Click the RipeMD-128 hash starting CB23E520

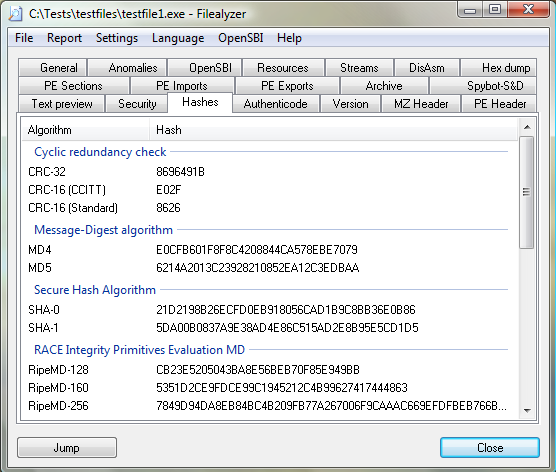[258, 370]
